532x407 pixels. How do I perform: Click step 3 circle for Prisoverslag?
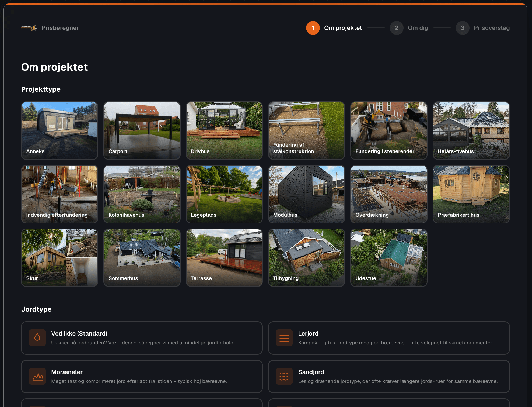pyautogui.click(x=463, y=28)
